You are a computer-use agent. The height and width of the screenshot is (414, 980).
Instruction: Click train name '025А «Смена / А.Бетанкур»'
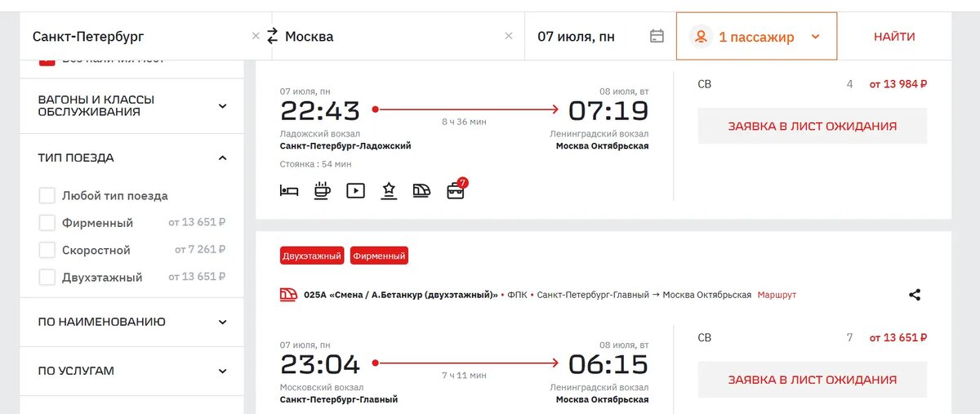401,295
